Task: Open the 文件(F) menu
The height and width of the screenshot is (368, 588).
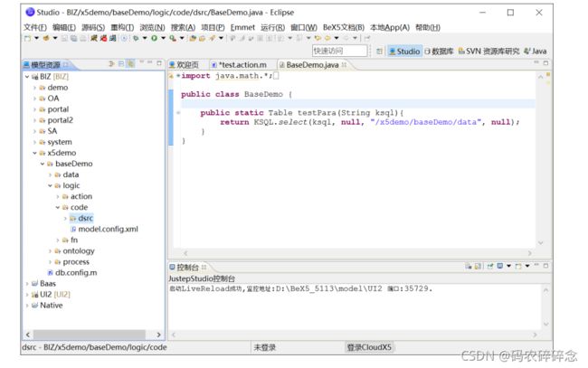Action: click(x=35, y=27)
